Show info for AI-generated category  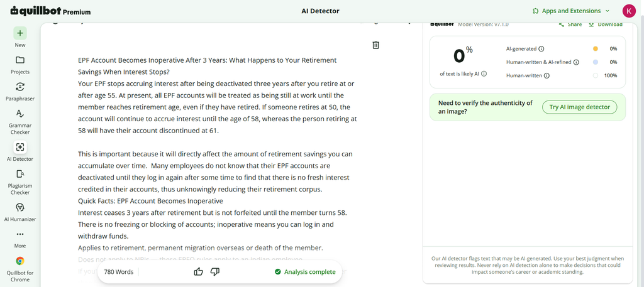pos(541,49)
